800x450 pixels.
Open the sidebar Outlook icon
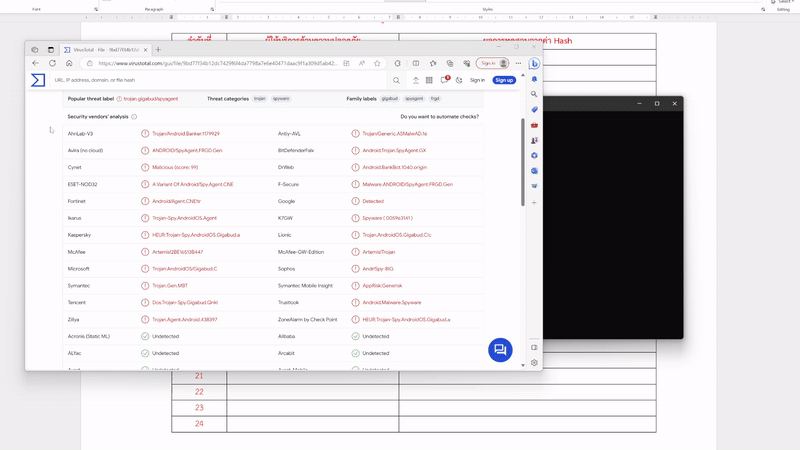click(x=534, y=171)
